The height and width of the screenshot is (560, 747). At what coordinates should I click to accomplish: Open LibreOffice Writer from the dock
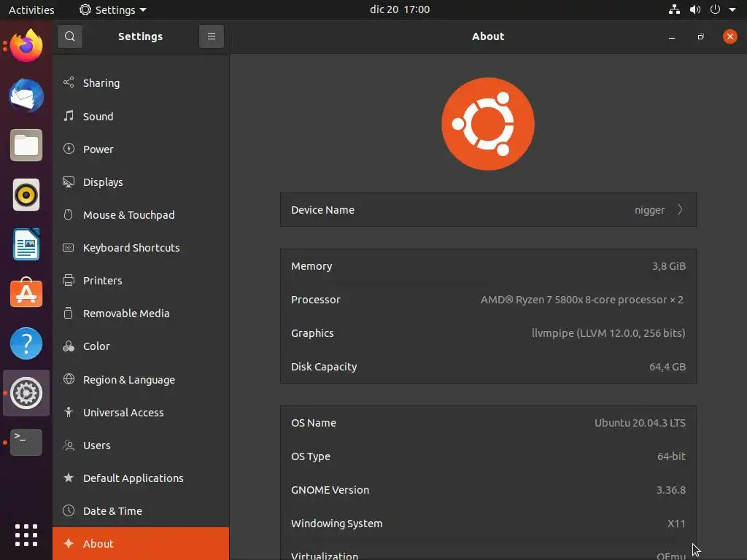click(26, 244)
